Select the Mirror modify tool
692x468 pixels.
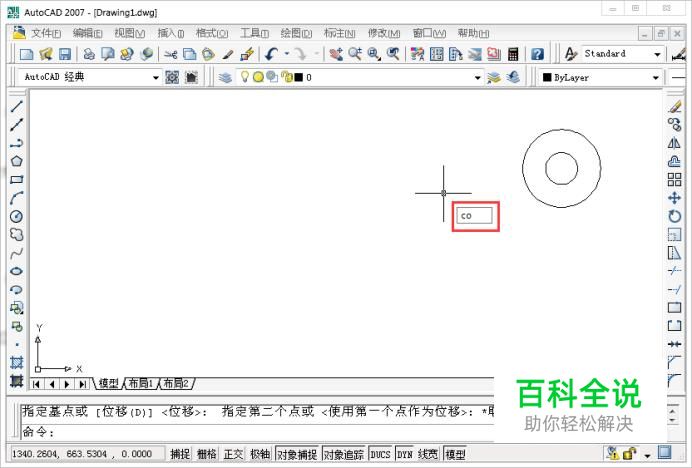[x=674, y=143]
